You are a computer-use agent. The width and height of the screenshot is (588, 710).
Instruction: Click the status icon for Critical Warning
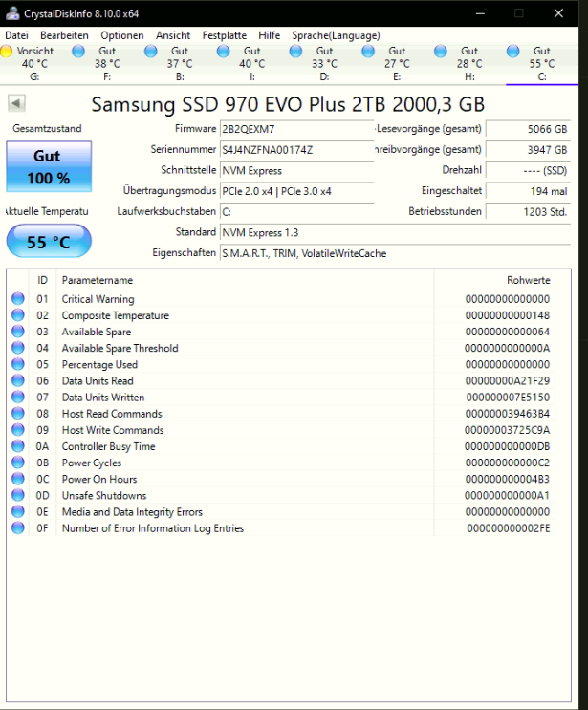pos(17,299)
